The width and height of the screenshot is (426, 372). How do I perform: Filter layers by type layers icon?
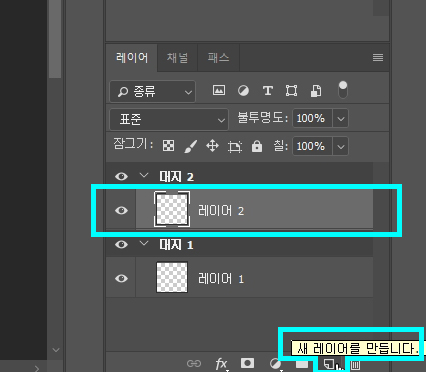coord(268,90)
